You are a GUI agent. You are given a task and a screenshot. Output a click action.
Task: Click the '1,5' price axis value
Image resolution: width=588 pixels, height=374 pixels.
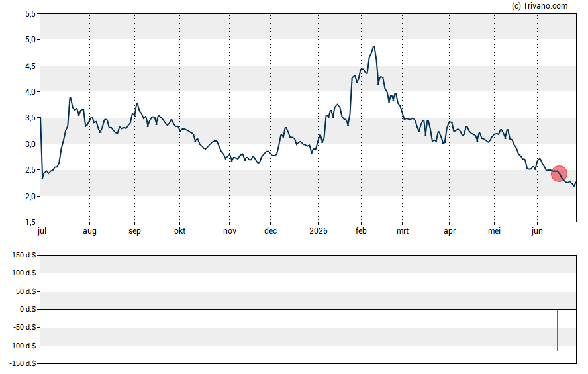[x=30, y=222]
